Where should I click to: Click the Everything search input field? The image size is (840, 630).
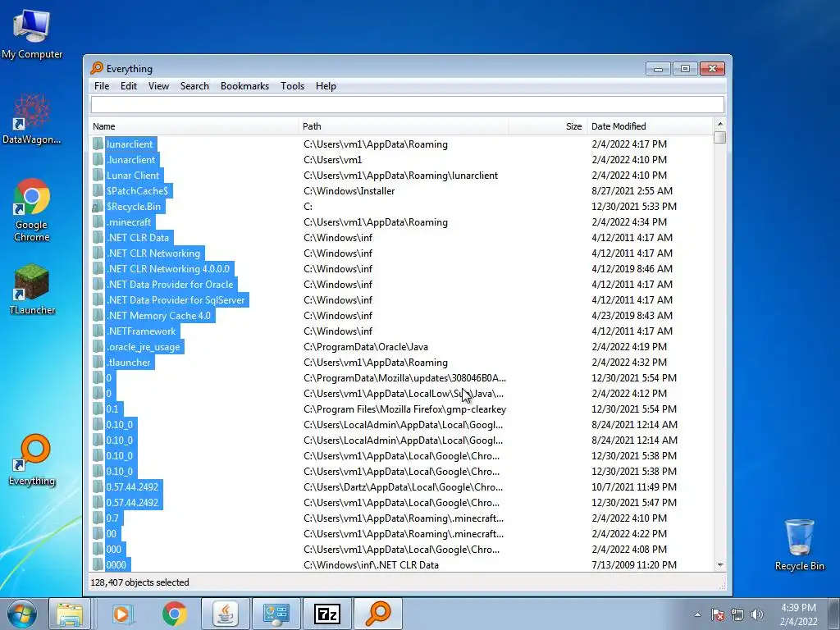(x=407, y=104)
